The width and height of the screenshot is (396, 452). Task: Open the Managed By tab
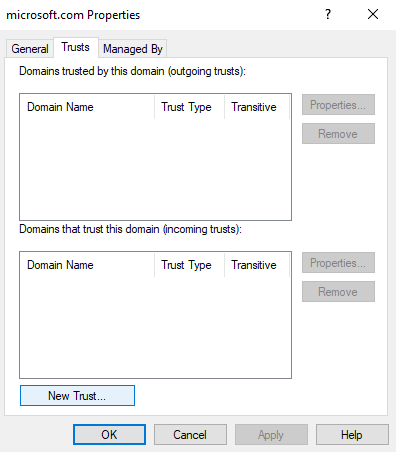(133, 49)
